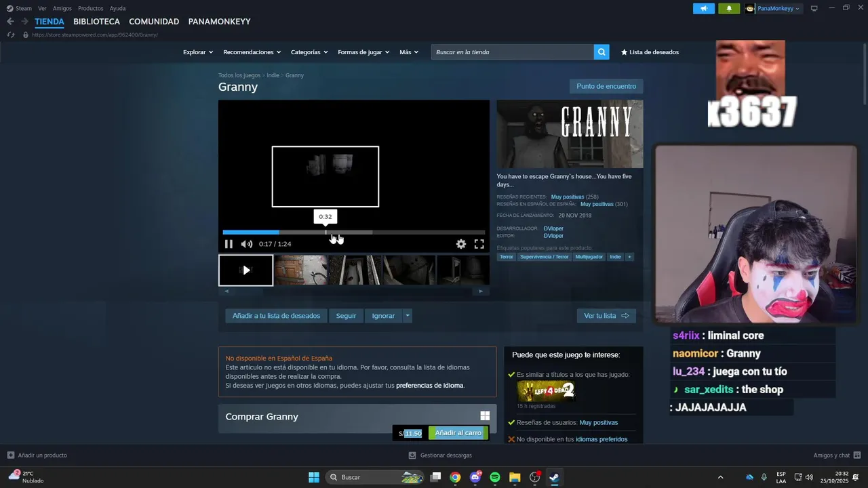The height and width of the screenshot is (488, 868).
Task: Open the Ignorar options arrow
Action: point(408,316)
